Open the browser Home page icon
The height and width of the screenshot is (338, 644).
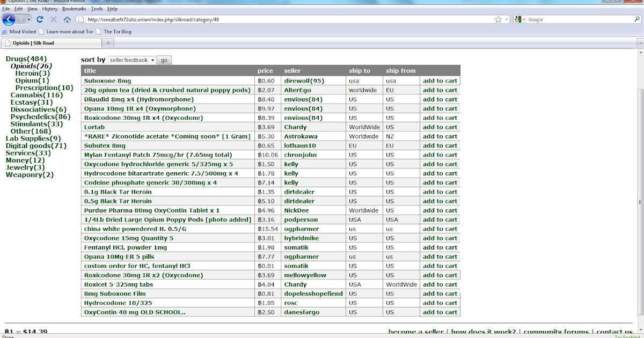pyautogui.click(x=67, y=19)
